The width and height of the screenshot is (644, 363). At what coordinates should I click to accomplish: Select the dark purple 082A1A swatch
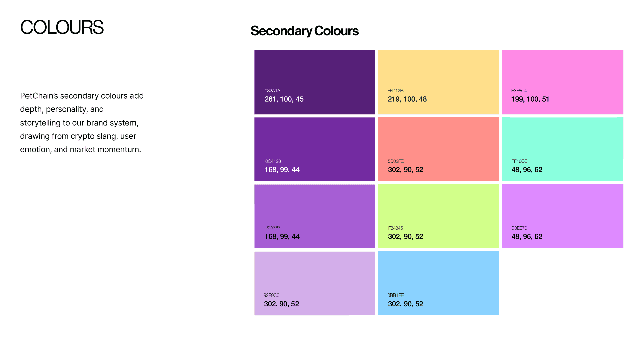(315, 82)
